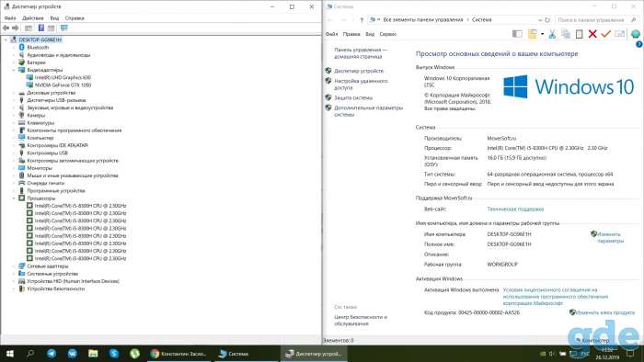Click the Батареи (Batteries) device icon
Viewport: 644px width, 362px height.
22,62
